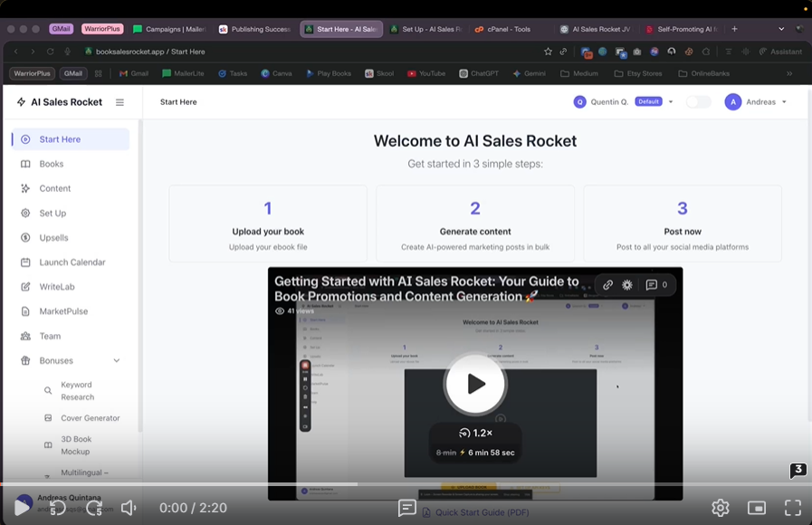Toggle picture-in-picture mode
The image size is (812, 525).
tap(757, 508)
